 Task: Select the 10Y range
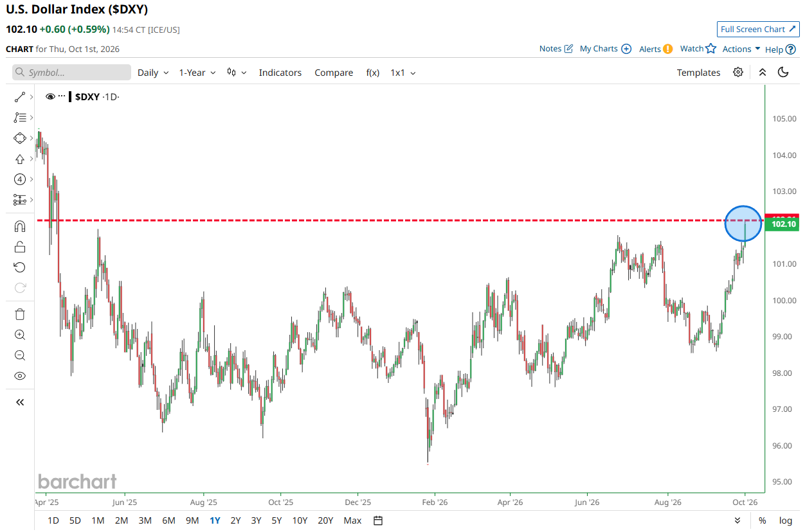(300, 520)
